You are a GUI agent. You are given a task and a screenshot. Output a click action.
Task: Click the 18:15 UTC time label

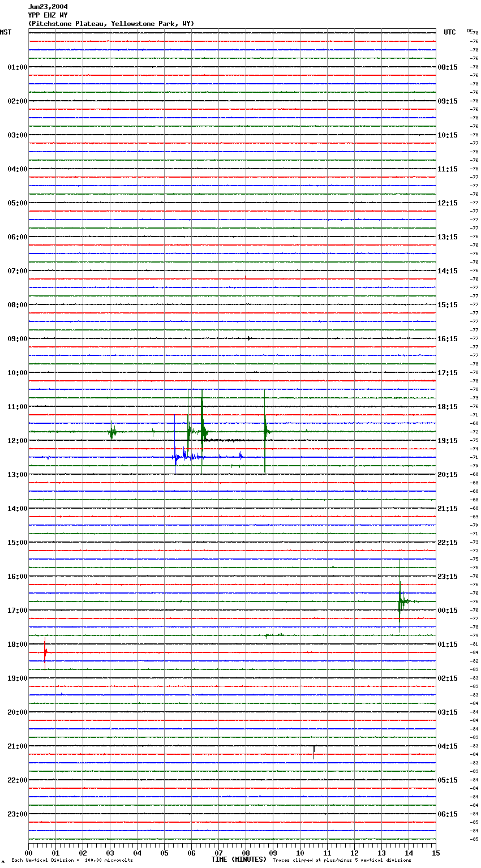pyautogui.click(x=448, y=406)
